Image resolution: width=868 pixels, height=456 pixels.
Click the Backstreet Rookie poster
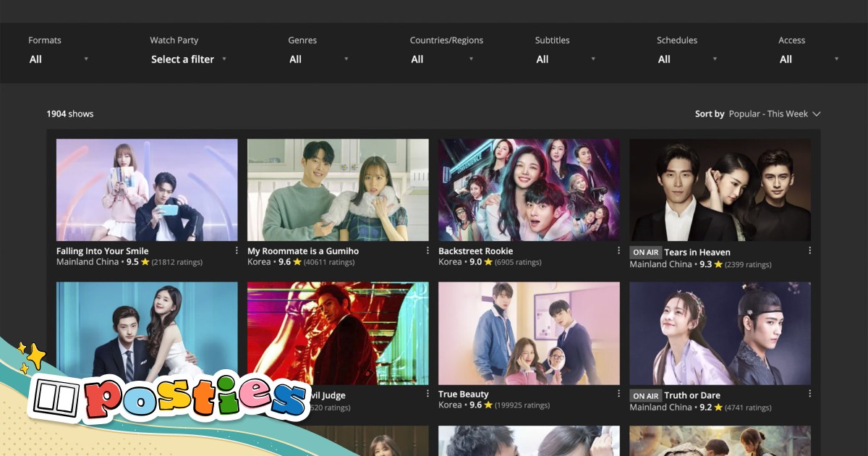pos(529,190)
